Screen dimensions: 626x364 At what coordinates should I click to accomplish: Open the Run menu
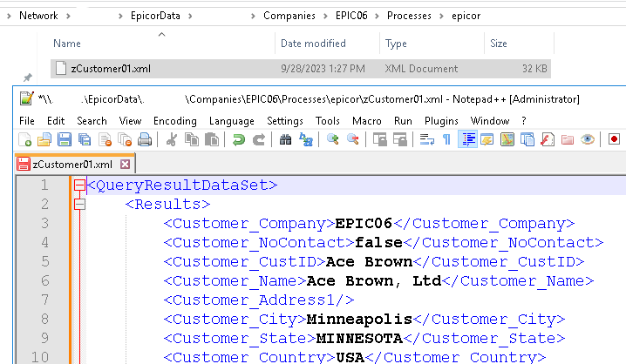(403, 121)
